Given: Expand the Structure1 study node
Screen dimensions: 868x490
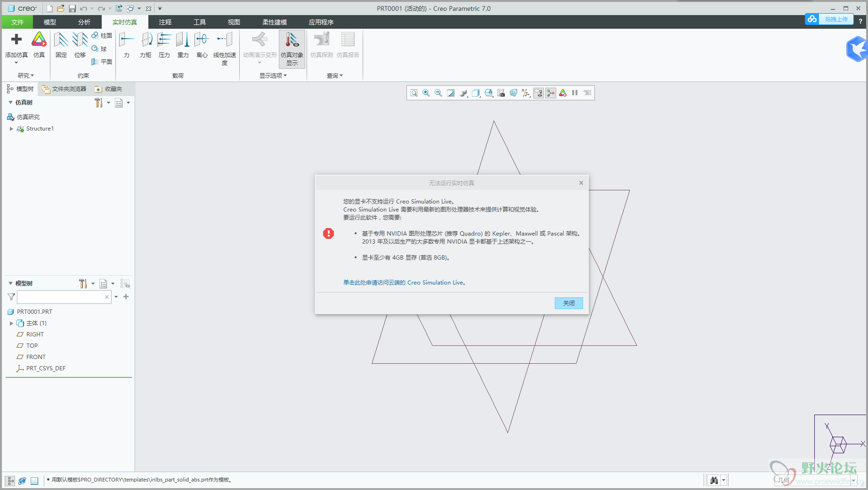Looking at the screenshot, I should (11, 129).
